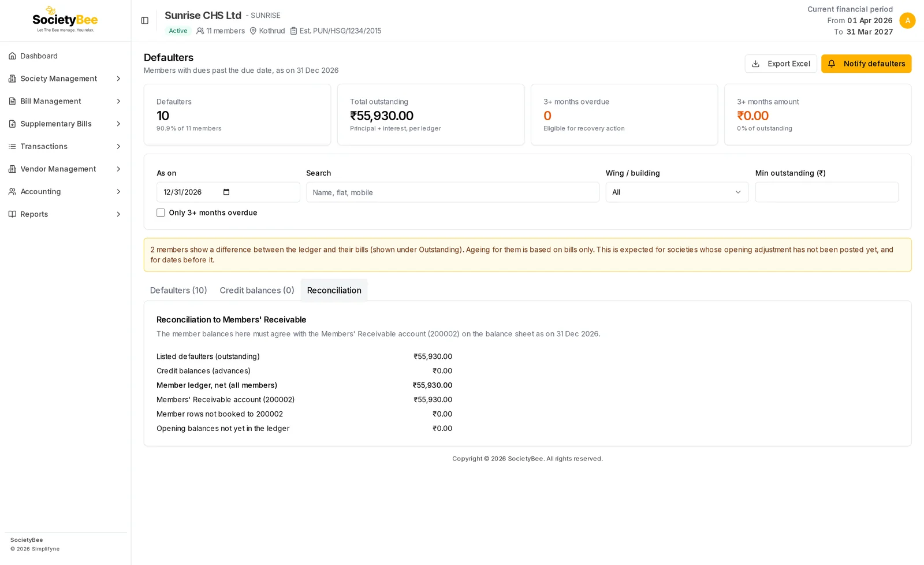The width and height of the screenshot is (924, 565).
Task: Expand Bill Management chevron
Action: [x=118, y=101]
